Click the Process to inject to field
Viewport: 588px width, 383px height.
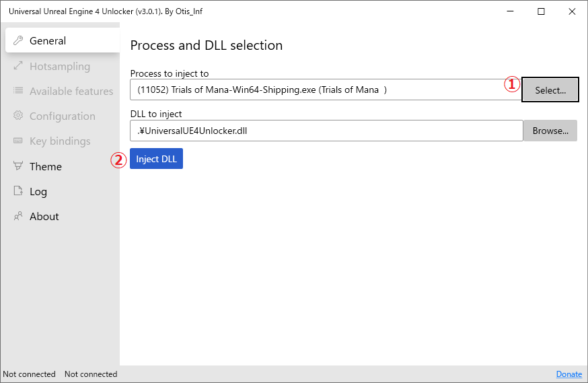[x=316, y=90]
